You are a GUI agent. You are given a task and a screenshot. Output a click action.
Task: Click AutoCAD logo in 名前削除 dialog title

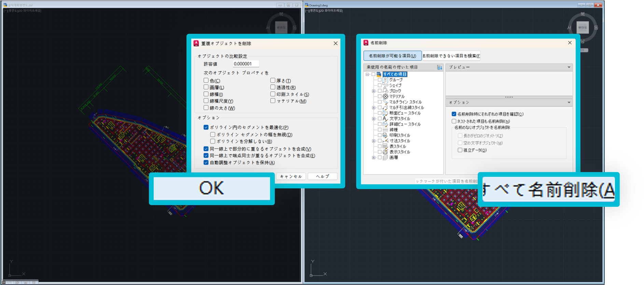coord(366,43)
